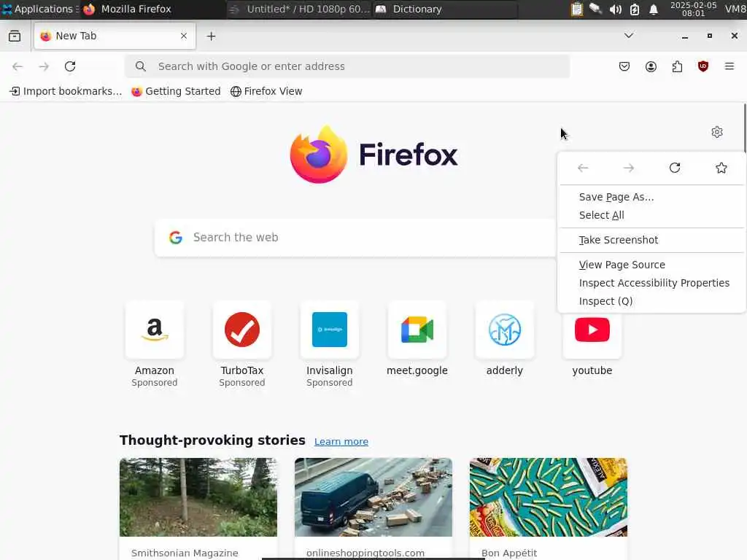Screen dimensions: 747x560
Task: Click Learn more link beside stories heading
Action: 341,442
